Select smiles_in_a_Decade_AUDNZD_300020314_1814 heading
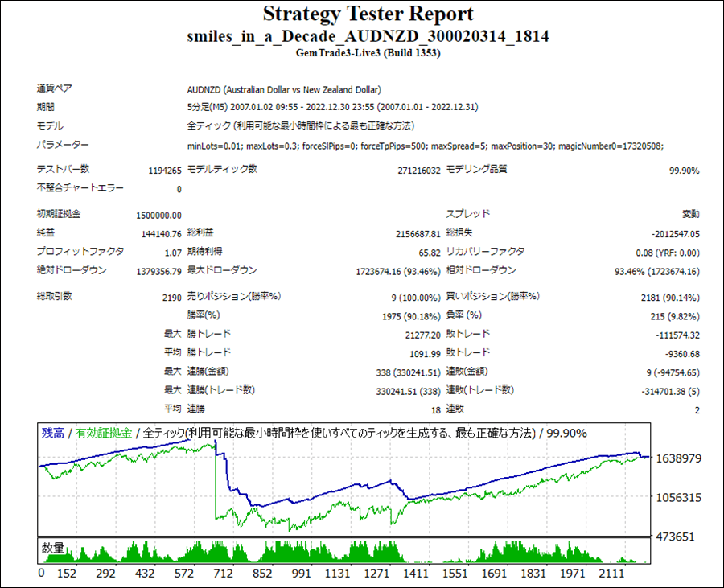Screen dimensions: 724x588 (368, 36)
